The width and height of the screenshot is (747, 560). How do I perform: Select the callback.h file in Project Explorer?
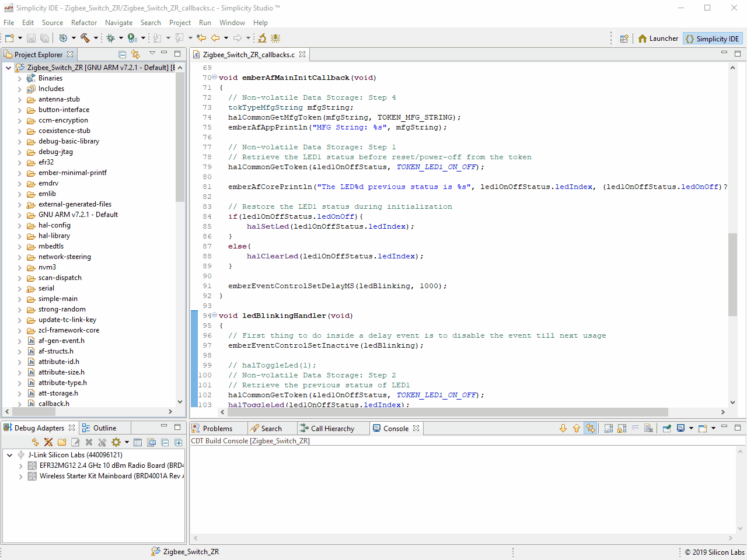coord(54,404)
